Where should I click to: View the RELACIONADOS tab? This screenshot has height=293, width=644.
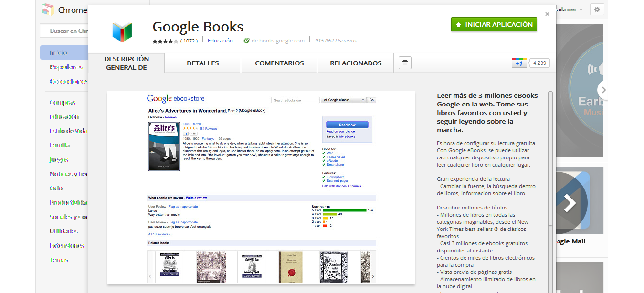point(355,63)
